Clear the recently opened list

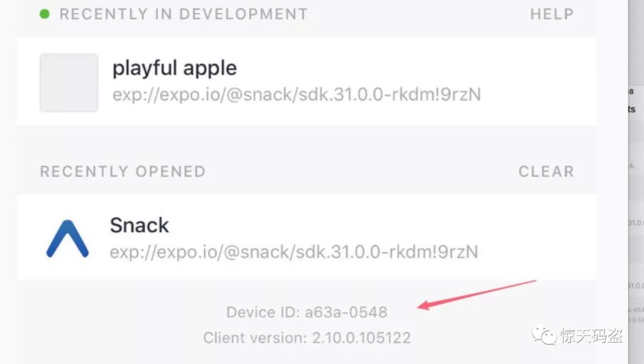[546, 172]
